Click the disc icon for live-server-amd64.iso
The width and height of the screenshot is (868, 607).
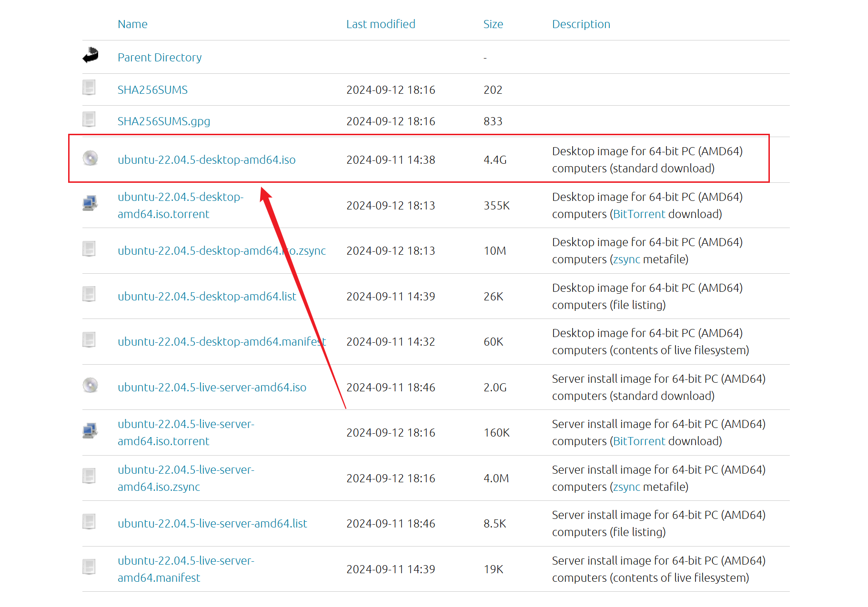90,385
